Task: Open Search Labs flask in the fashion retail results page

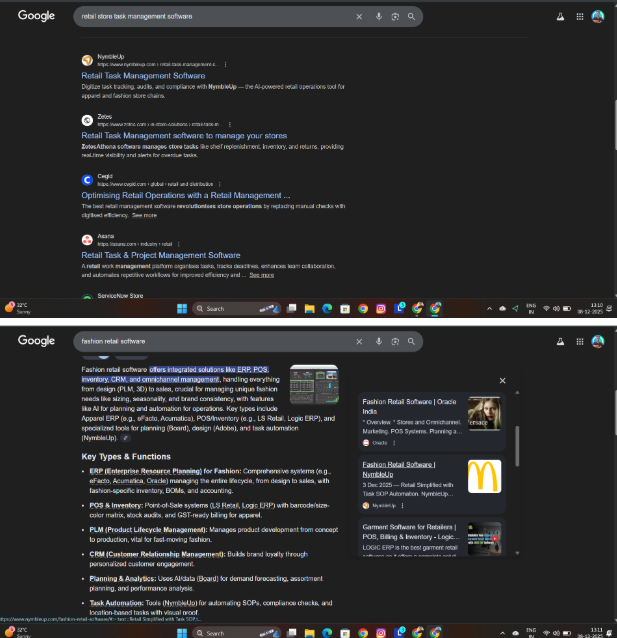Action: (x=560, y=341)
